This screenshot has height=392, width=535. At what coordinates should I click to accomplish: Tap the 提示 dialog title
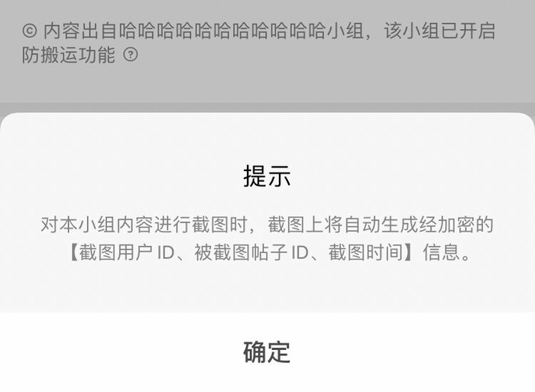267,176
